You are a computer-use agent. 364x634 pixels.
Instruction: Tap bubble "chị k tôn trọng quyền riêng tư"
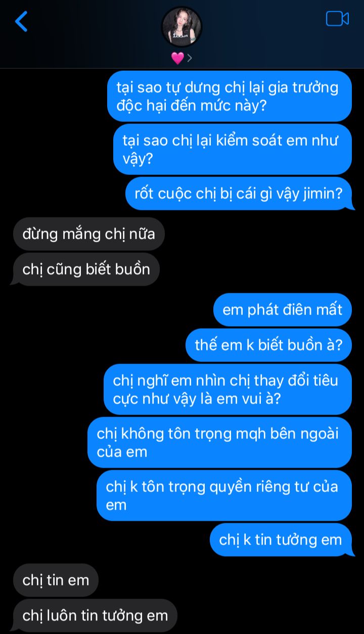tap(224, 495)
